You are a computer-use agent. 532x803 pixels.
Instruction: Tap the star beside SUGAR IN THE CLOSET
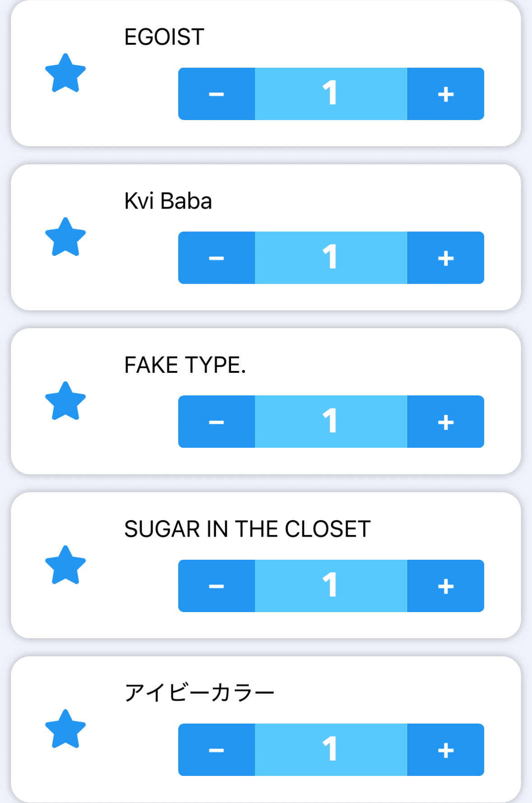coord(65,565)
